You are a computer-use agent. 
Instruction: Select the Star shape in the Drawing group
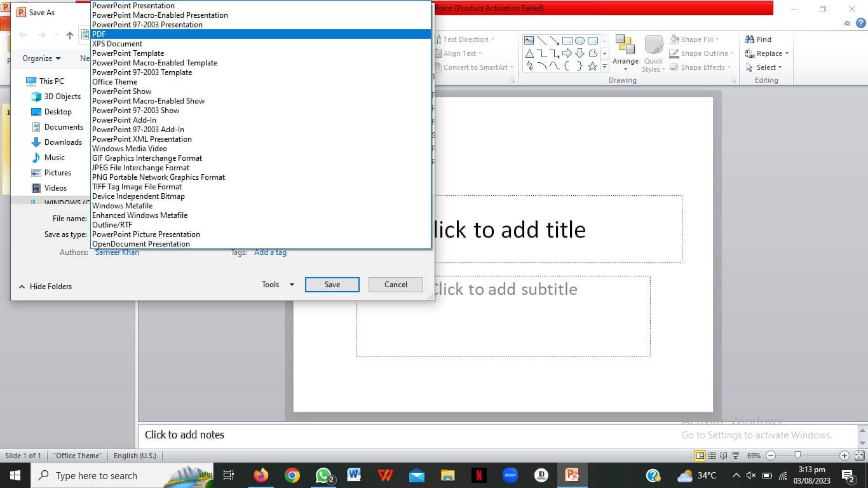[x=592, y=66]
